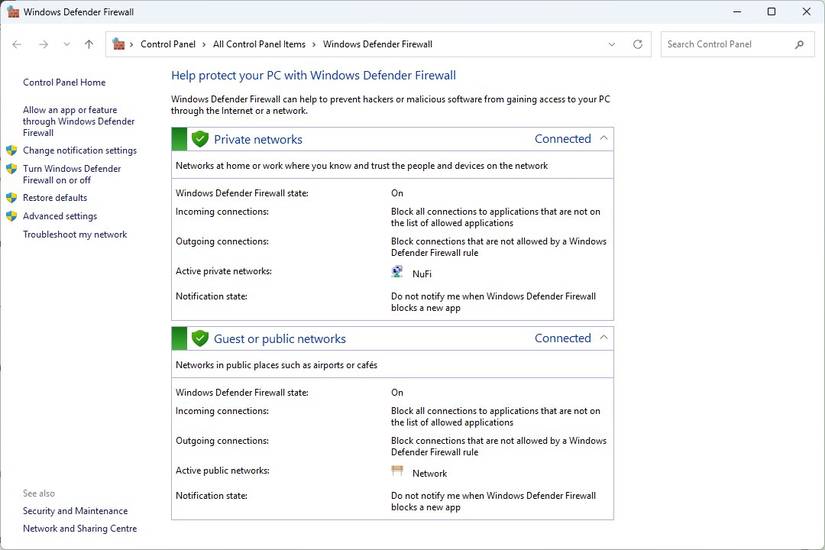Screen dimensions: 825x550
Task: Close the Windows Defender Firewall window
Action: click(806, 12)
